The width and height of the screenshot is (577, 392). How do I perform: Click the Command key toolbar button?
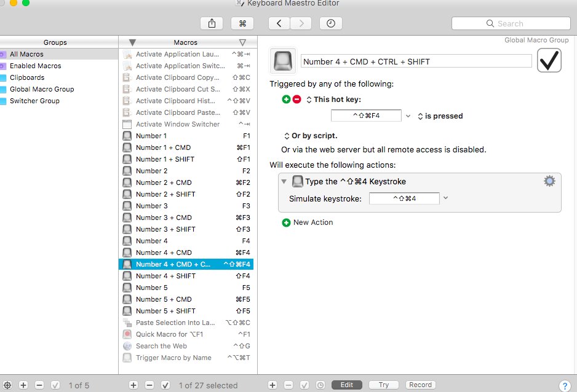242,23
